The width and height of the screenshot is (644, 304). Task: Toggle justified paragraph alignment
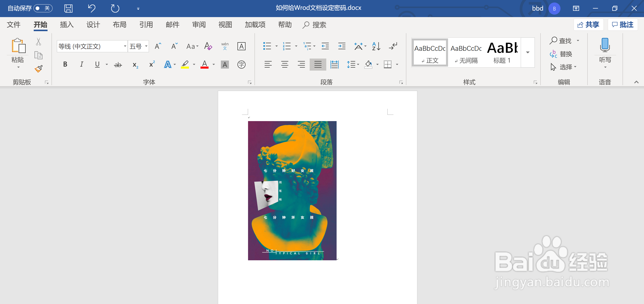pos(318,65)
